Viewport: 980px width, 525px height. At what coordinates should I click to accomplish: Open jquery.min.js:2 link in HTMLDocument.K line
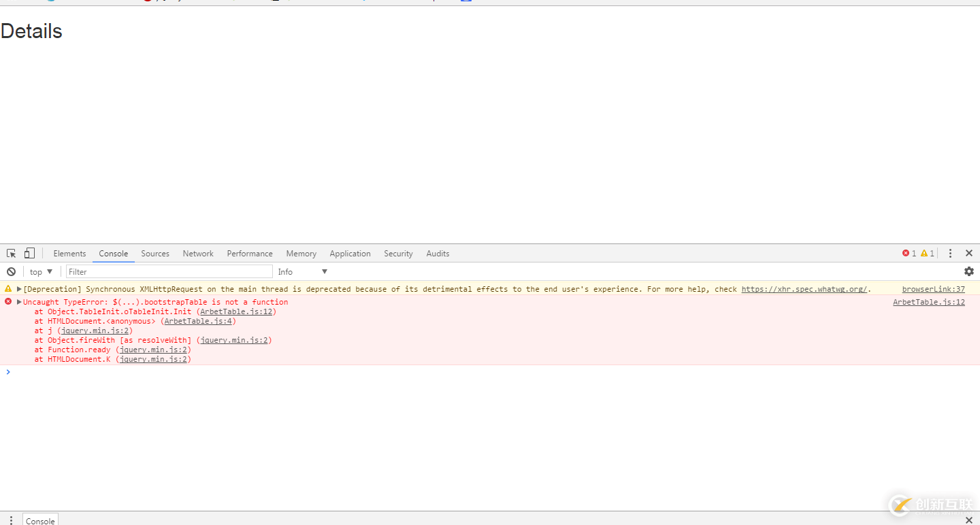coord(153,359)
